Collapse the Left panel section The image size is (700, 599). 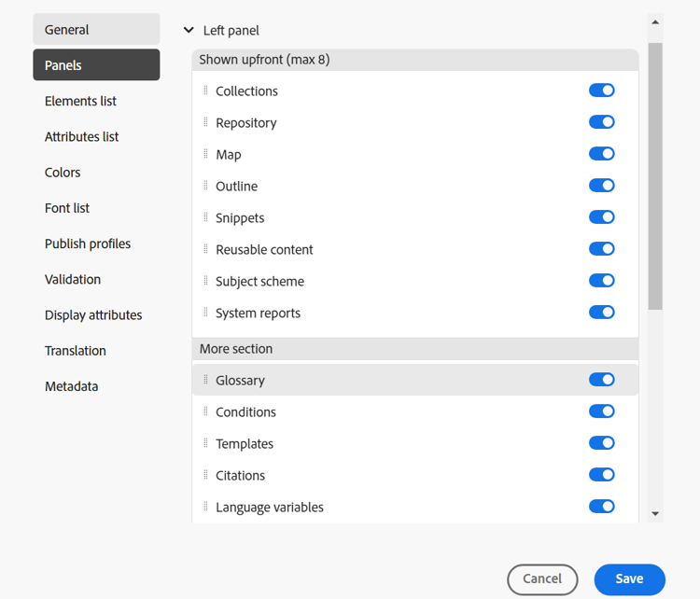(x=189, y=31)
